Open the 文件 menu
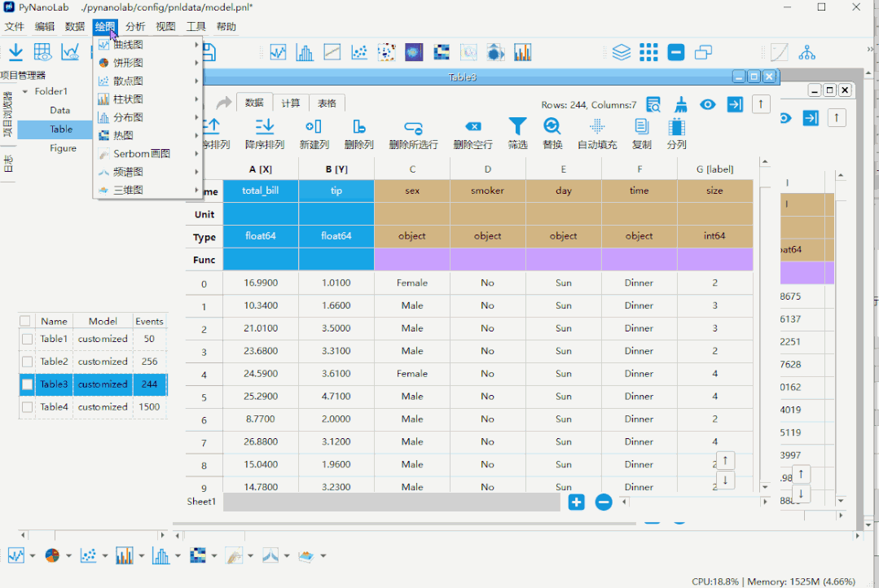879x588 pixels. point(15,26)
